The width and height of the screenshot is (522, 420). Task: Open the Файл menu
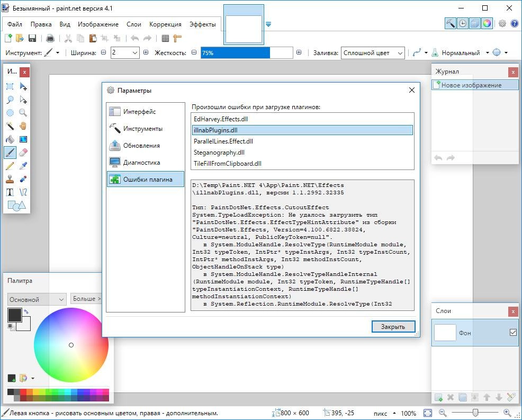15,24
